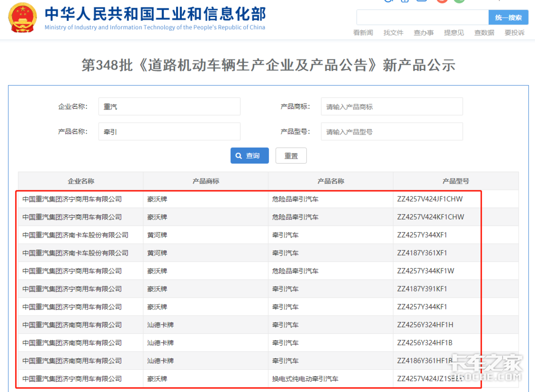
Task: Click 汕德卡牌 in the ZZ4256Y324HF1B row
Action: [x=160, y=343]
